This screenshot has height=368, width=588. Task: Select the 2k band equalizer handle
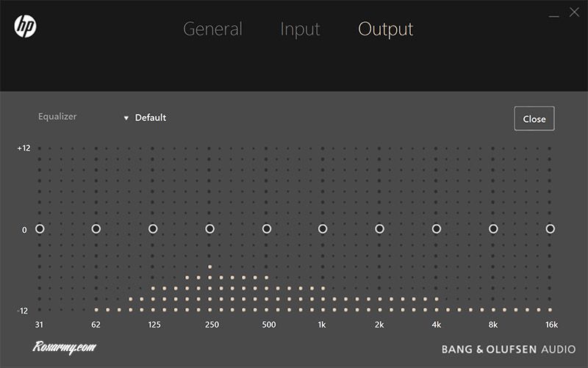[x=379, y=229]
